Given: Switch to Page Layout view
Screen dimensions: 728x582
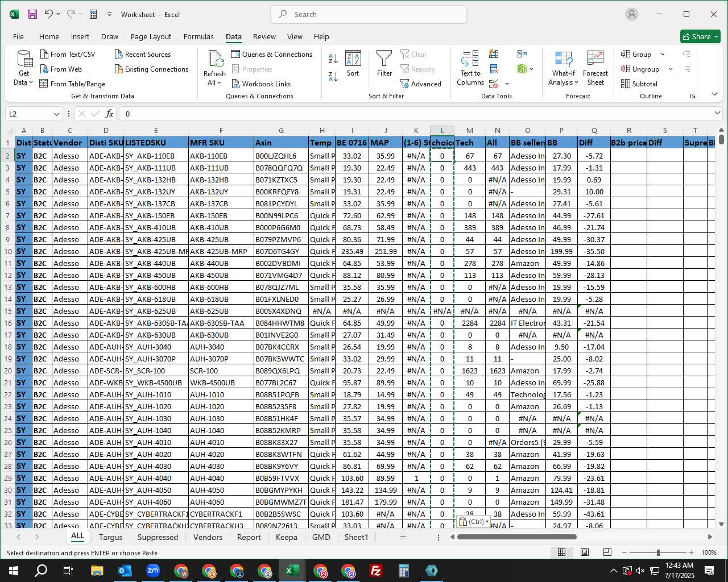Looking at the screenshot, I should click(x=584, y=552).
